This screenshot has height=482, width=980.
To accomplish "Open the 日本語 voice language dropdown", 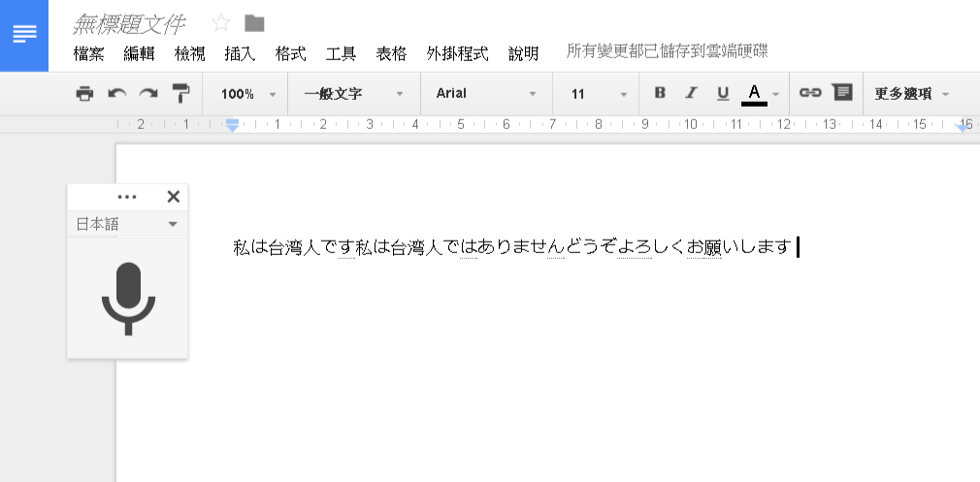I will [x=127, y=224].
